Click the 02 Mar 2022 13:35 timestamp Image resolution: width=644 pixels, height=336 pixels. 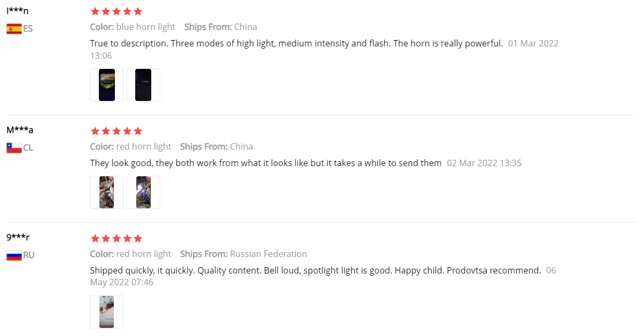pos(484,163)
